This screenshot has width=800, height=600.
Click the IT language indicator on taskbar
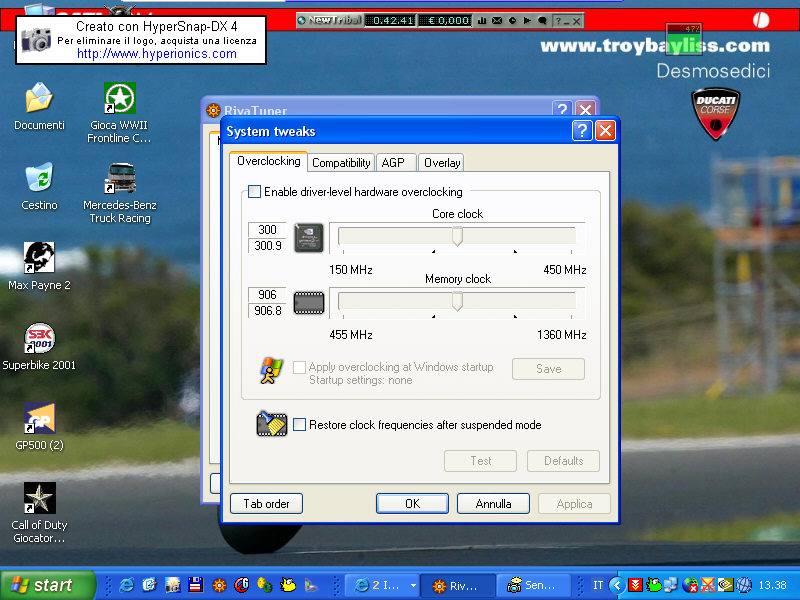point(598,585)
